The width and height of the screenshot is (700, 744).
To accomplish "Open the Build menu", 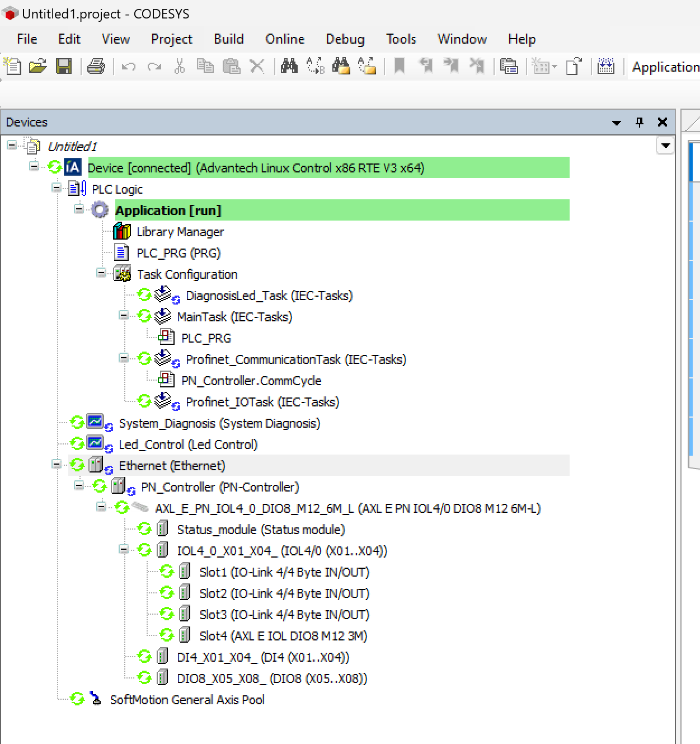I will (228, 39).
